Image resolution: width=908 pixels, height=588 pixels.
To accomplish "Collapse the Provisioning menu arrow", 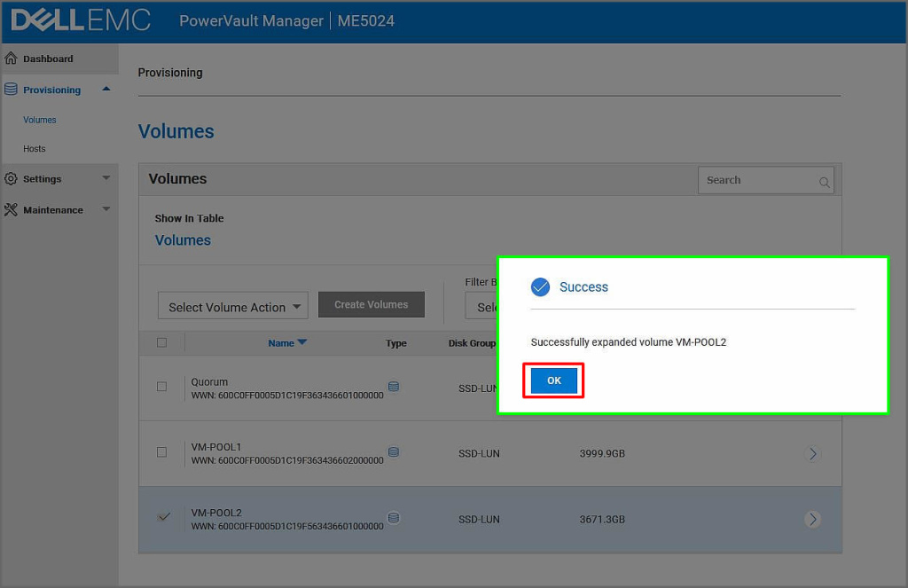I will click(x=106, y=89).
